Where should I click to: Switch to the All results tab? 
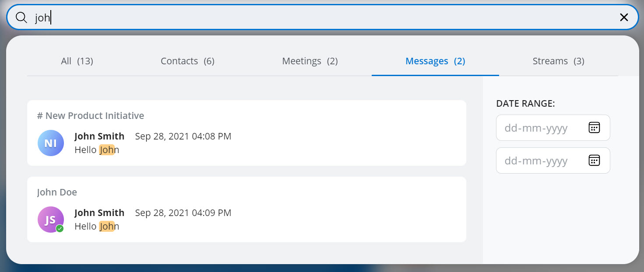coord(77,61)
